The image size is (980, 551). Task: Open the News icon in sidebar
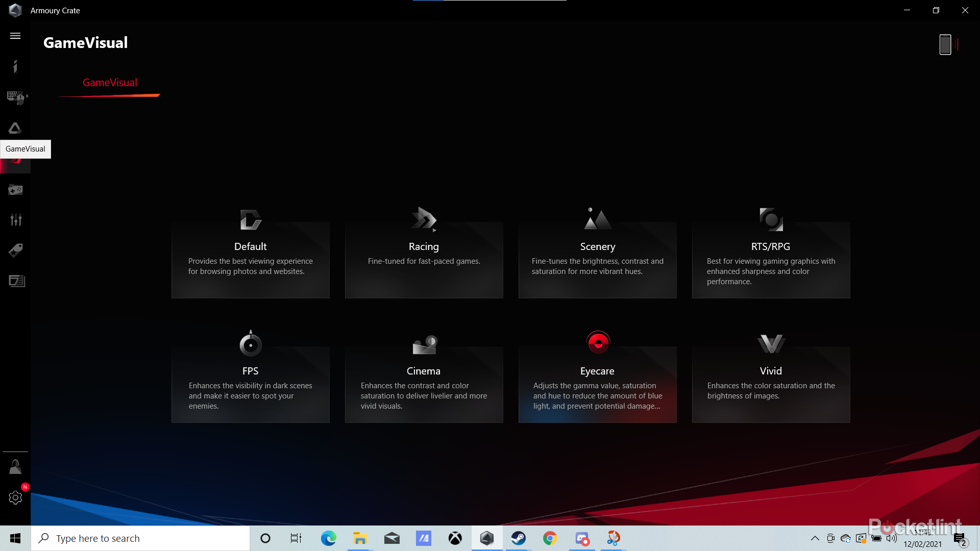tap(16, 281)
